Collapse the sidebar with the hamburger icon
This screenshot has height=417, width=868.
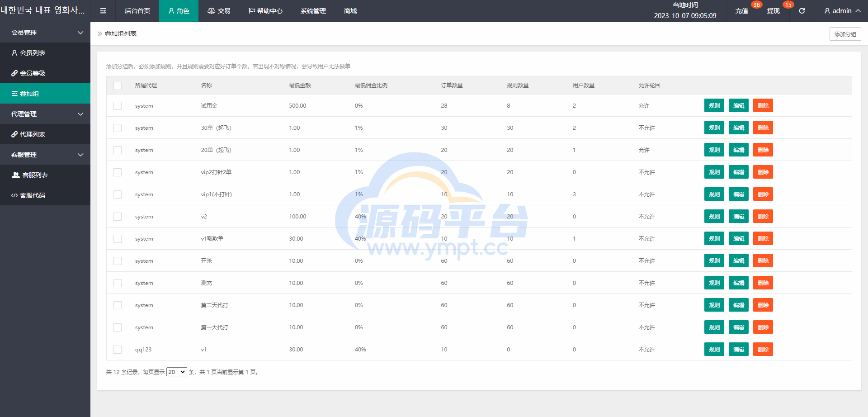pyautogui.click(x=103, y=11)
